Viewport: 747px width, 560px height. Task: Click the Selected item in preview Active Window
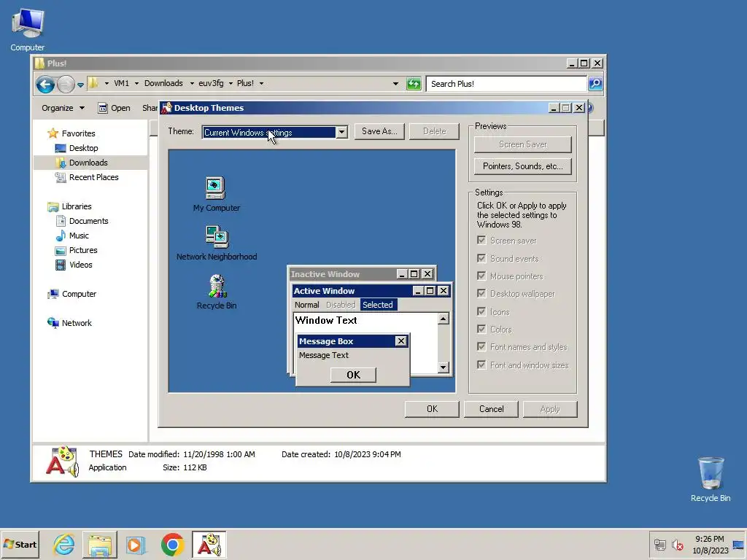[x=378, y=305]
